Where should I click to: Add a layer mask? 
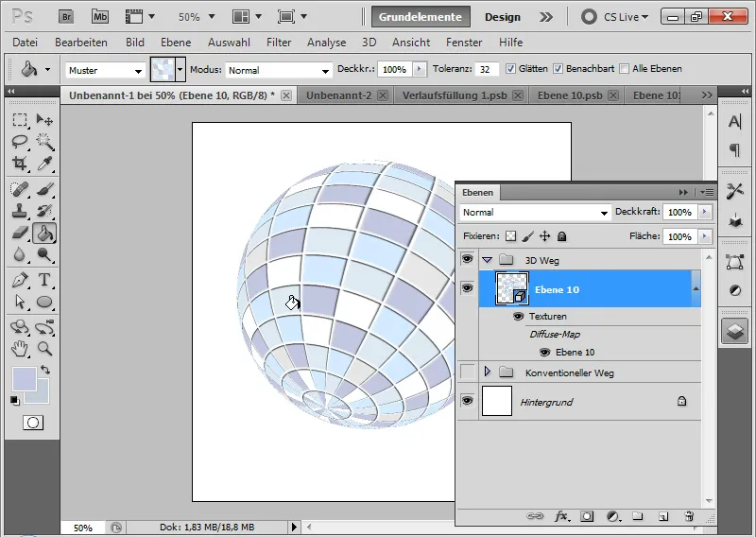[x=587, y=516]
